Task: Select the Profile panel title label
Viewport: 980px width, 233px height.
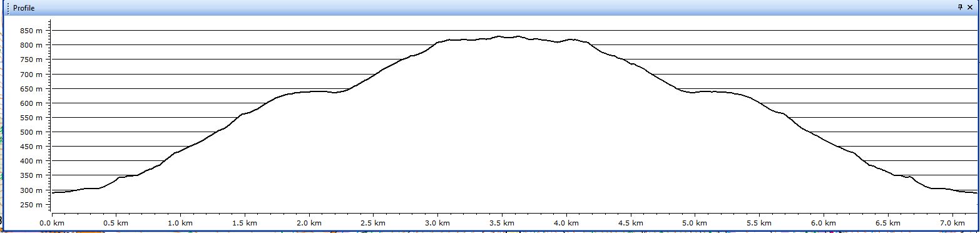Action: [x=24, y=8]
